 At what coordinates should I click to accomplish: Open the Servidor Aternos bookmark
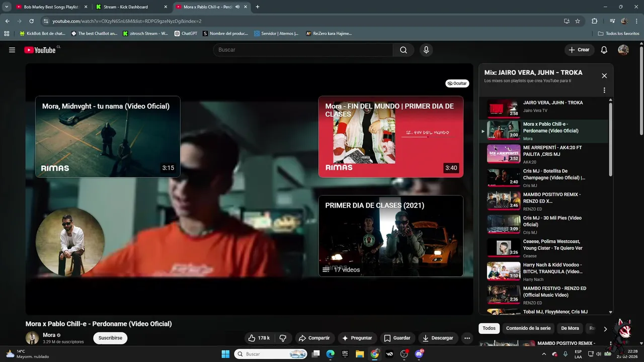coord(276,33)
